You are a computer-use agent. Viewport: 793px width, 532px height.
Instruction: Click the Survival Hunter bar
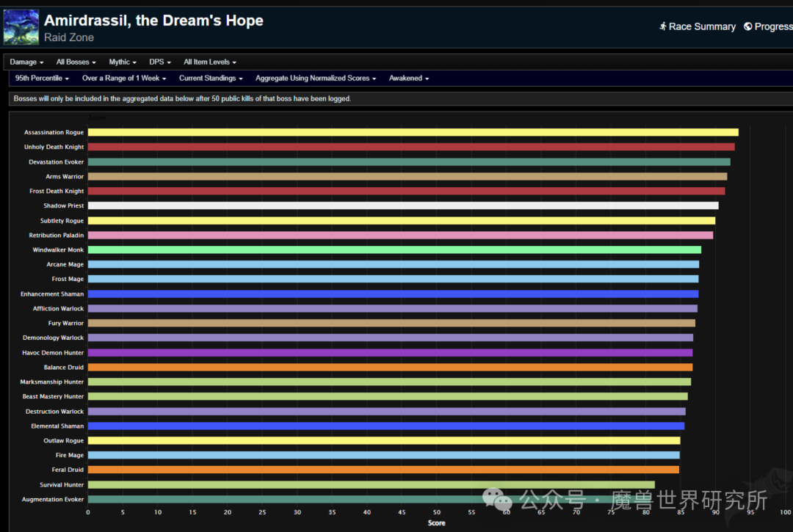coord(372,484)
